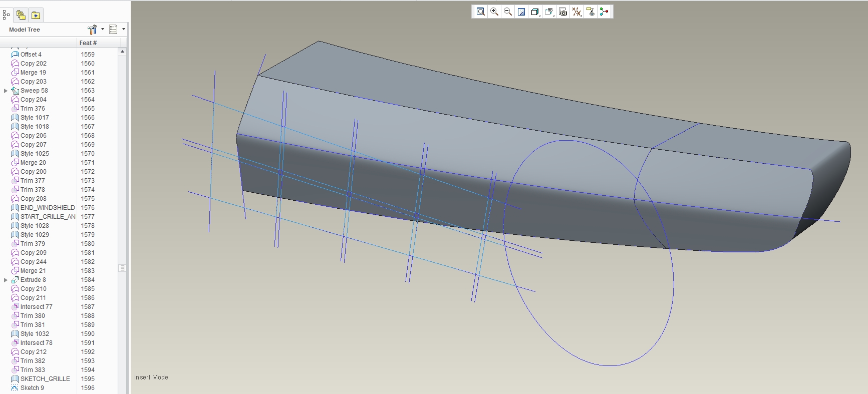This screenshot has height=394, width=868.
Task: Click the Zoom In magnifier icon
Action: click(x=494, y=12)
